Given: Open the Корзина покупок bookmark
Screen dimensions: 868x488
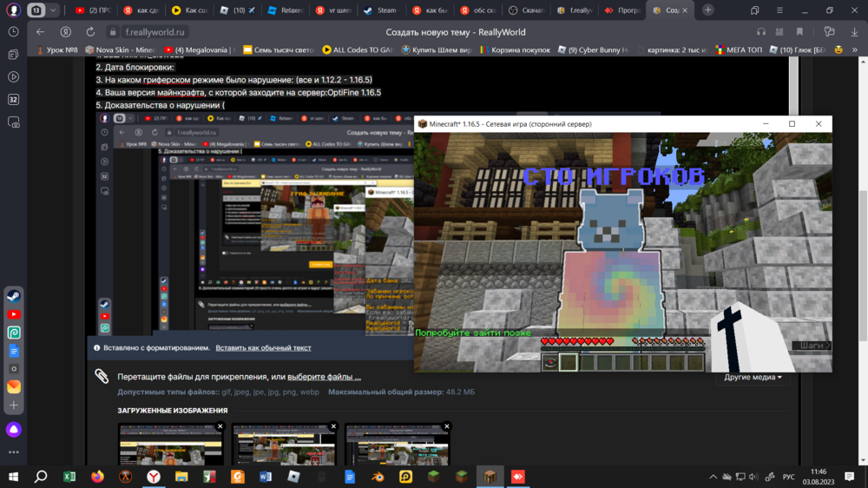Looking at the screenshot, I should tap(515, 49).
